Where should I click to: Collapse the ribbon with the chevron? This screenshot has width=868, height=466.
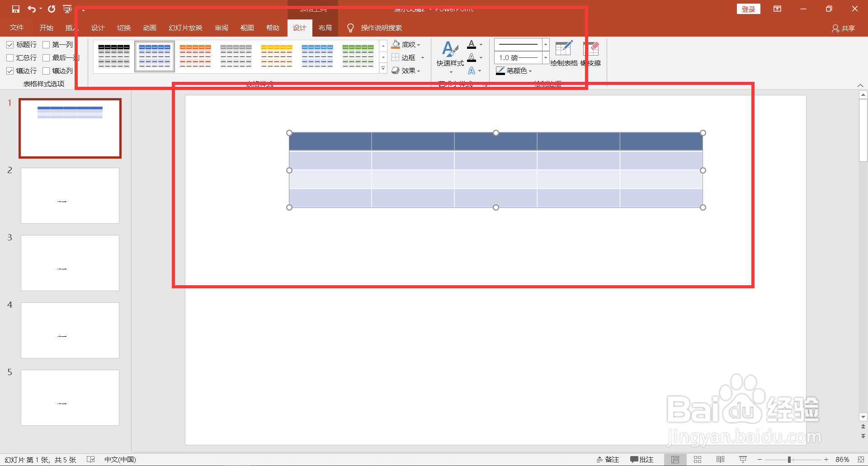coord(860,85)
